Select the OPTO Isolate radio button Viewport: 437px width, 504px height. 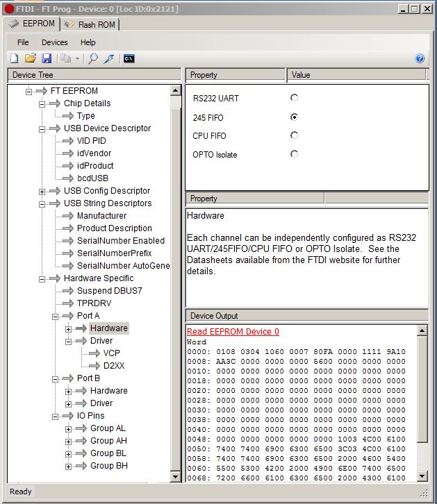[294, 154]
